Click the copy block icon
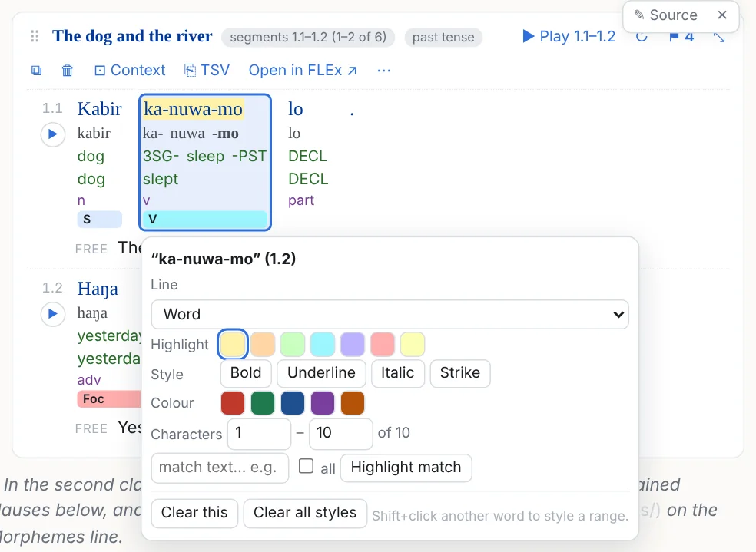 pos(36,71)
